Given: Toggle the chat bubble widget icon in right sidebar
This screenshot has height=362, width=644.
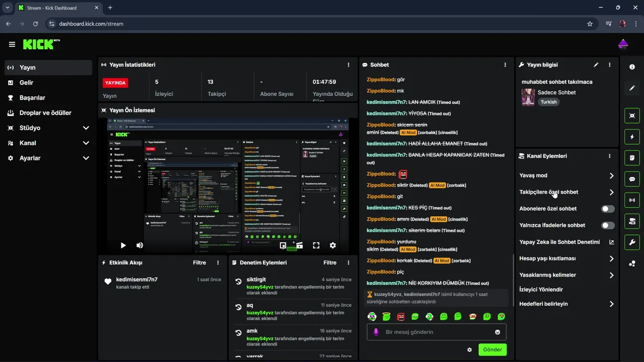Looking at the screenshot, I should (632, 179).
